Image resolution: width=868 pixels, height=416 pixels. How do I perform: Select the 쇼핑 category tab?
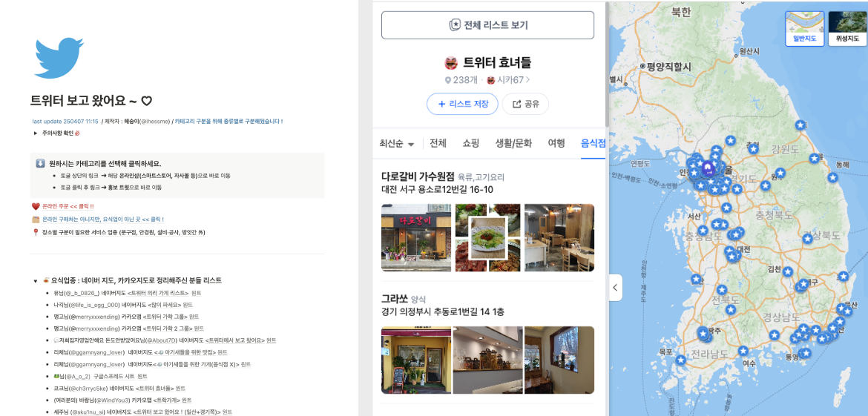coord(470,143)
